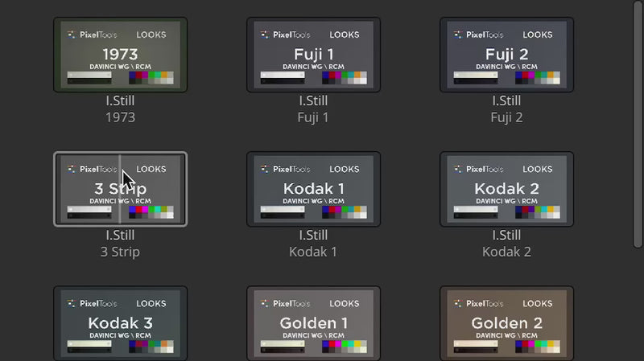The height and width of the screenshot is (361, 644).
Task: Select the Fuji 1 look thumbnail
Action: tap(313, 55)
